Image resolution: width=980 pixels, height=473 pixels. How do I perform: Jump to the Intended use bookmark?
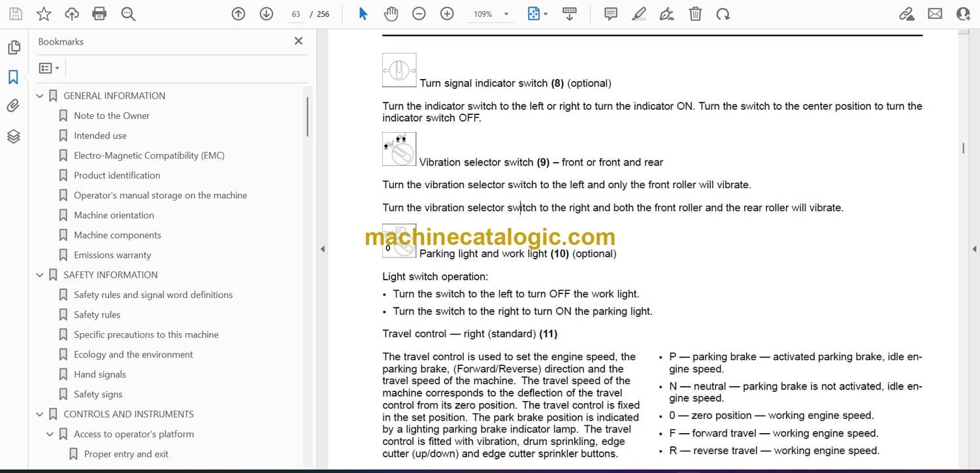tap(100, 136)
